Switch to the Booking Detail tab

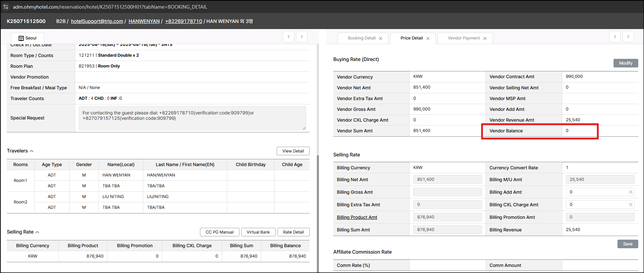[362, 38]
